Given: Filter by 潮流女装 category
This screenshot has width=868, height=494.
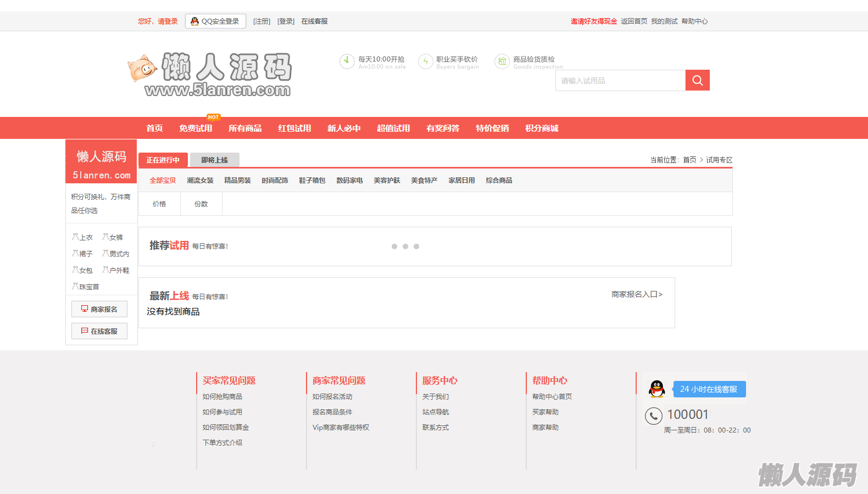Looking at the screenshot, I should [200, 181].
